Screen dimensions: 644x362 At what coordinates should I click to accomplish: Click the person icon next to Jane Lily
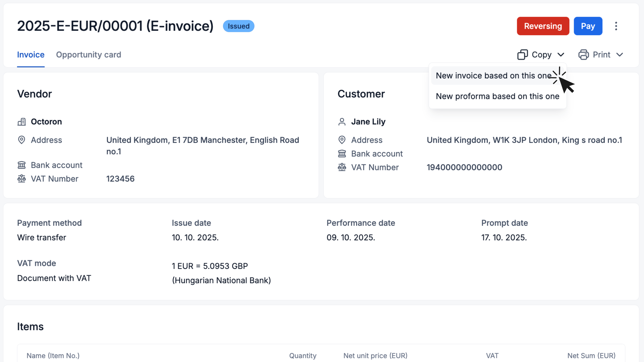342,122
